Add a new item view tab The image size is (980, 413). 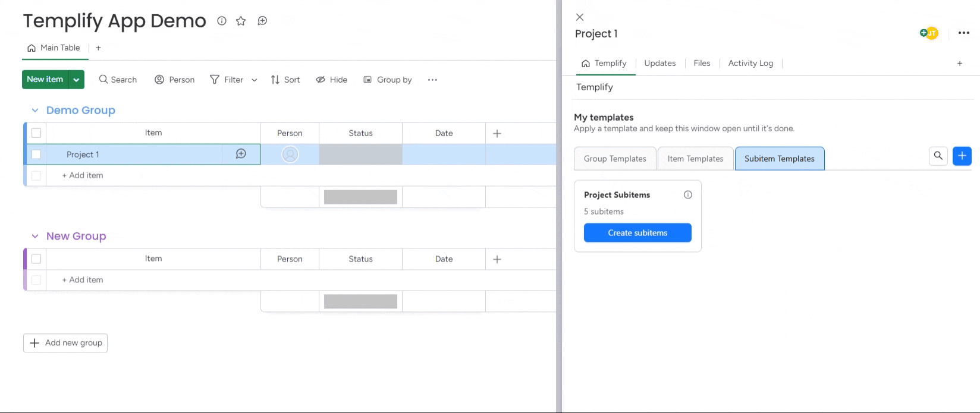960,64
